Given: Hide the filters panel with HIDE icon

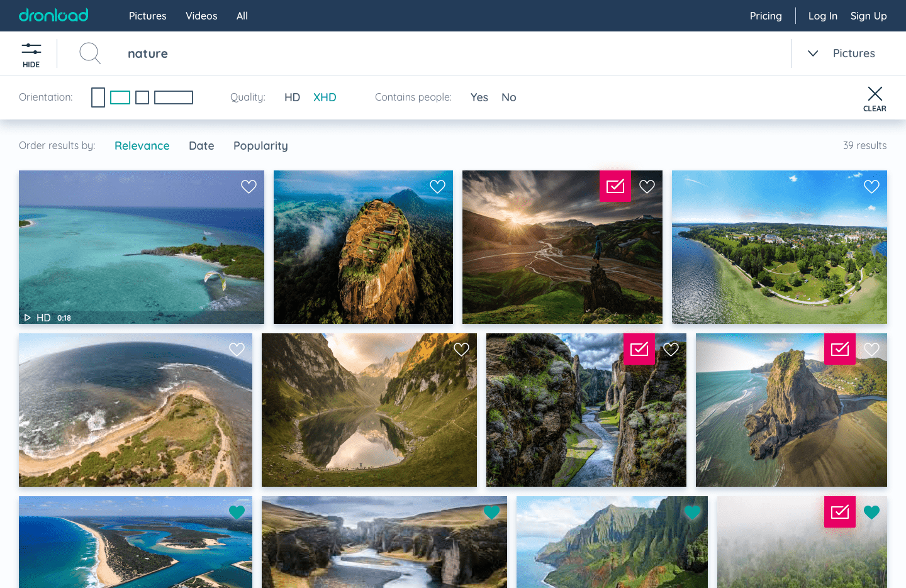Looking at the screenshot, I should pos(31,55).
